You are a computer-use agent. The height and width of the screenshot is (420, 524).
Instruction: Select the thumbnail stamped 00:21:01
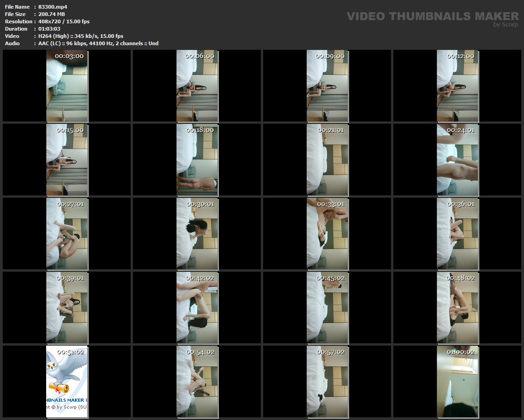328,160
